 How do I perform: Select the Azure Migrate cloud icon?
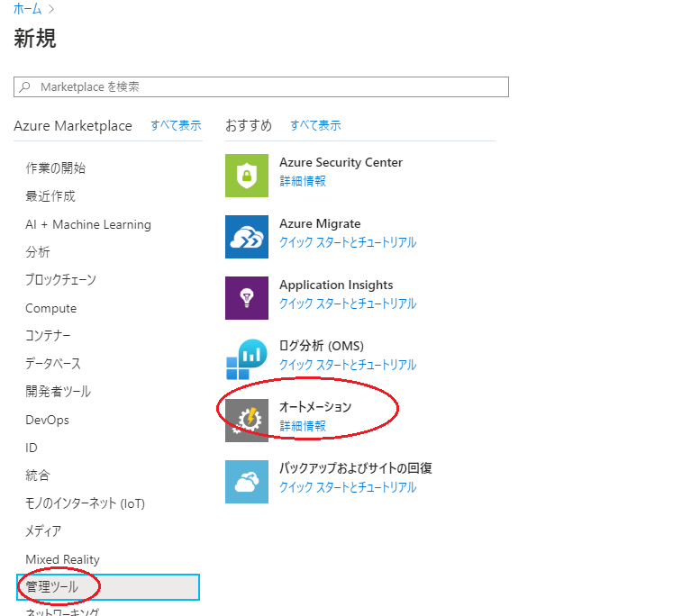[x=246, y=237]
